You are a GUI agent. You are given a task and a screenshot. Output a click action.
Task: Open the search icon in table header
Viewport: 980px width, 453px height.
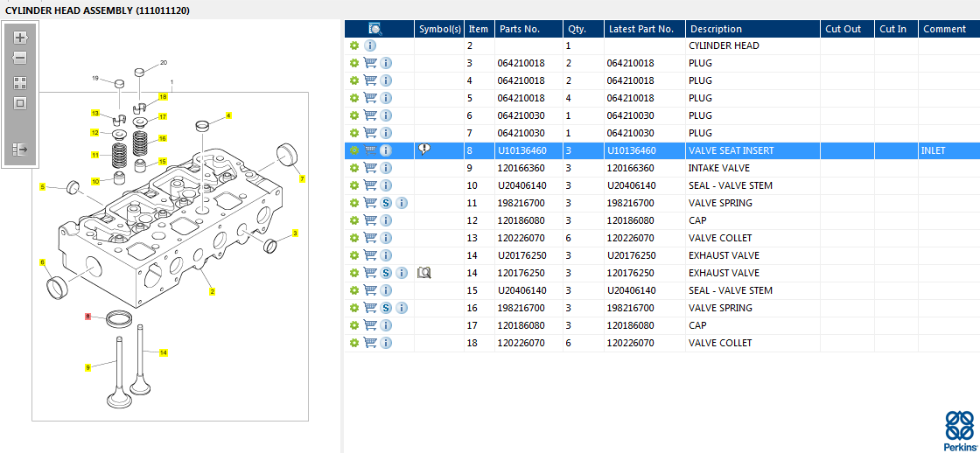[x=375, y=29]
